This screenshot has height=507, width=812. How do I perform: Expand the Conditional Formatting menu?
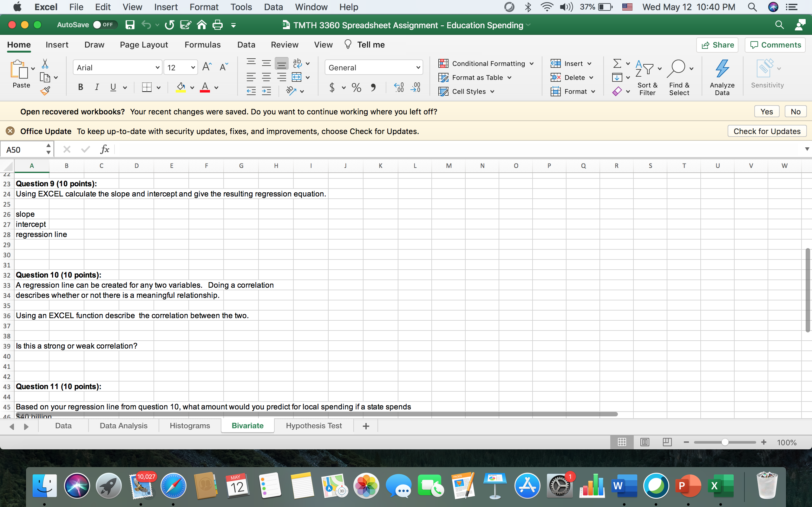point(486,63)
